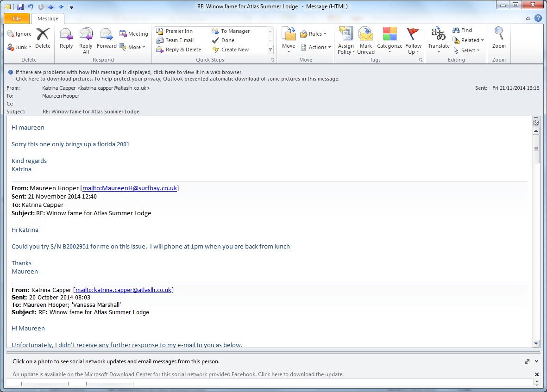Viewport: 547px width, 392px height.
Task: Click the info icon in message bar
Action: (x=11, y=73)
